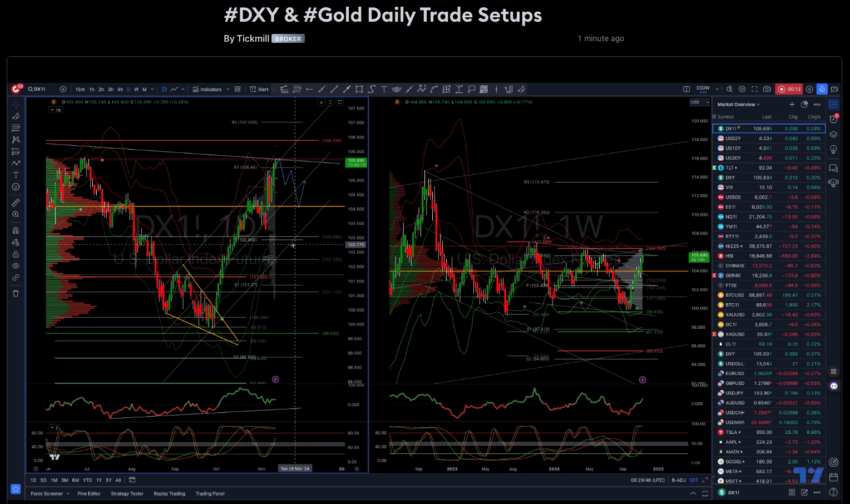Image resolution: width=850 pixels, height=504 pixels.
Task: Select the M monthly timeframe
Action: pos(145,89)
